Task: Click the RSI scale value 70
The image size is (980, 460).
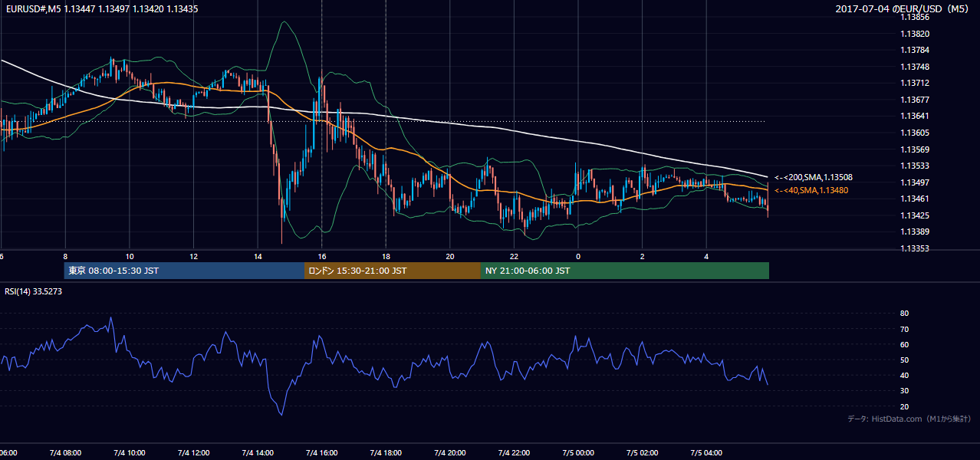Action: pos(904,329)
